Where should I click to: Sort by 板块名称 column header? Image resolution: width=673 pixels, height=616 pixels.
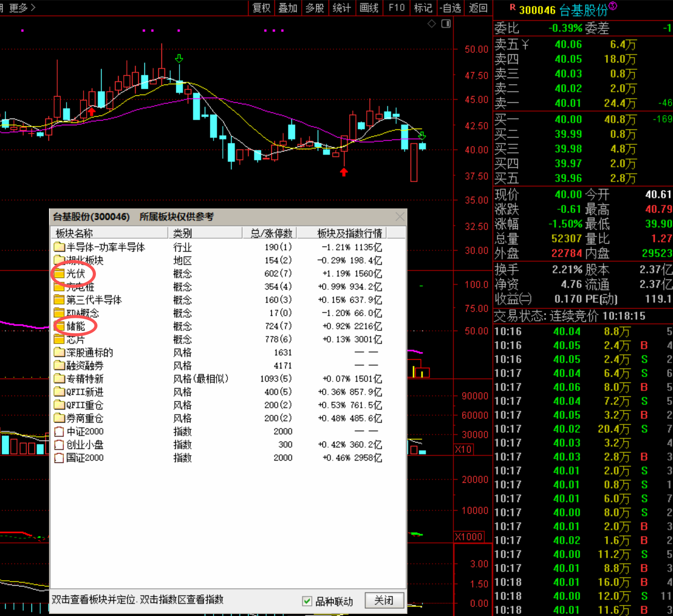click(110, 233)
